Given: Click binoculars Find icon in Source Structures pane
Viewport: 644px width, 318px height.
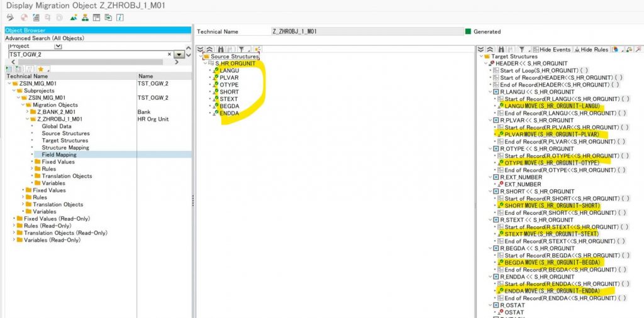Looking at the screenshot, I should pos(221,49).
